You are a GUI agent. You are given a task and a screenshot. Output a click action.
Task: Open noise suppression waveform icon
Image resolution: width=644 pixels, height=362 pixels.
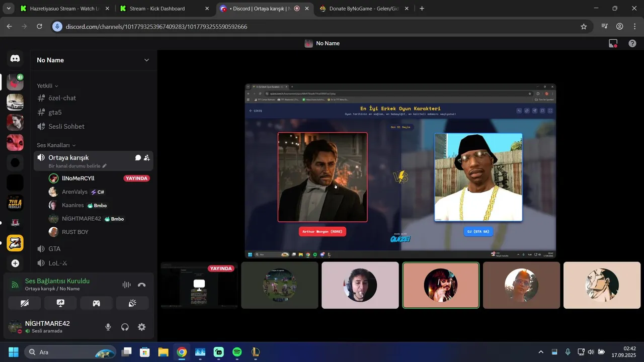pyautogui.click(x=126, y=285)
